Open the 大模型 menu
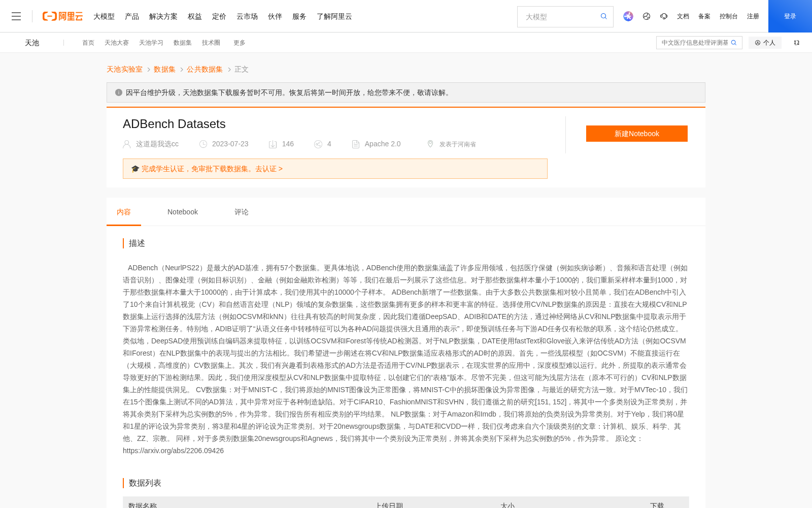The width and height of the screenshot is (812, 508). (x=104, y=16)
